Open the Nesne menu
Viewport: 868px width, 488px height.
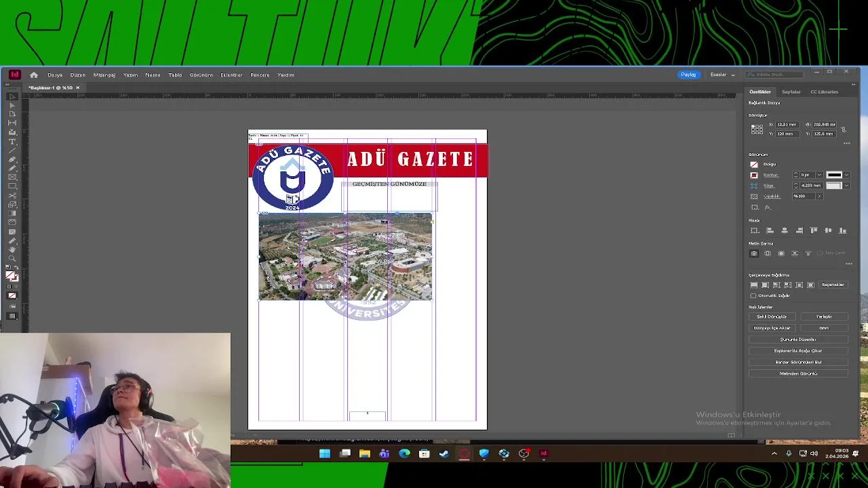pyautogui.click(x=153, y=75)
